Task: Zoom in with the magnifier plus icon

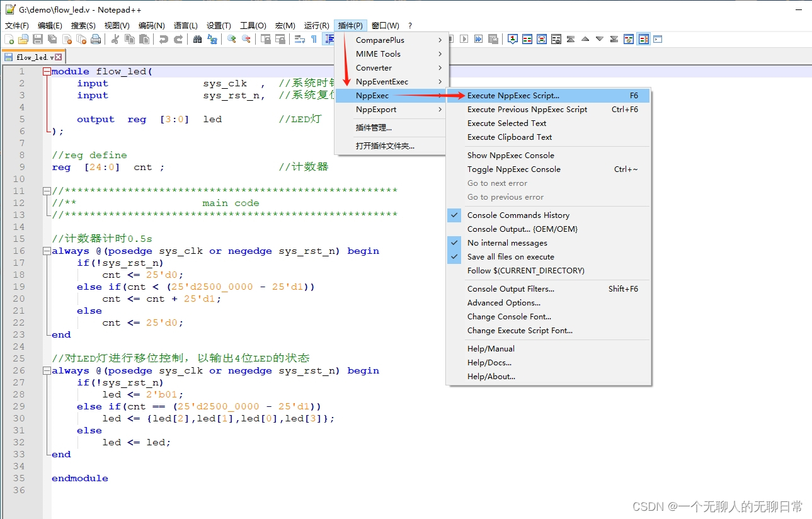Action: click(x=231, y=39)
